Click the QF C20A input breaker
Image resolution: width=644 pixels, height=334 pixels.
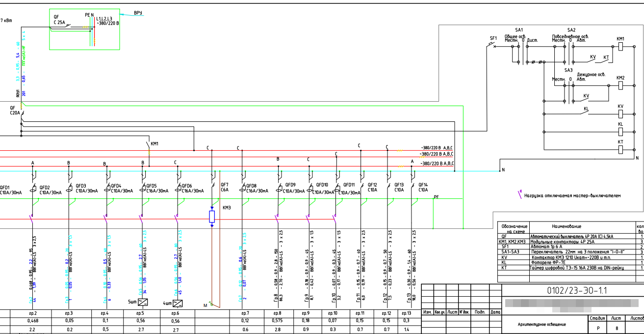tap(16, 111)
